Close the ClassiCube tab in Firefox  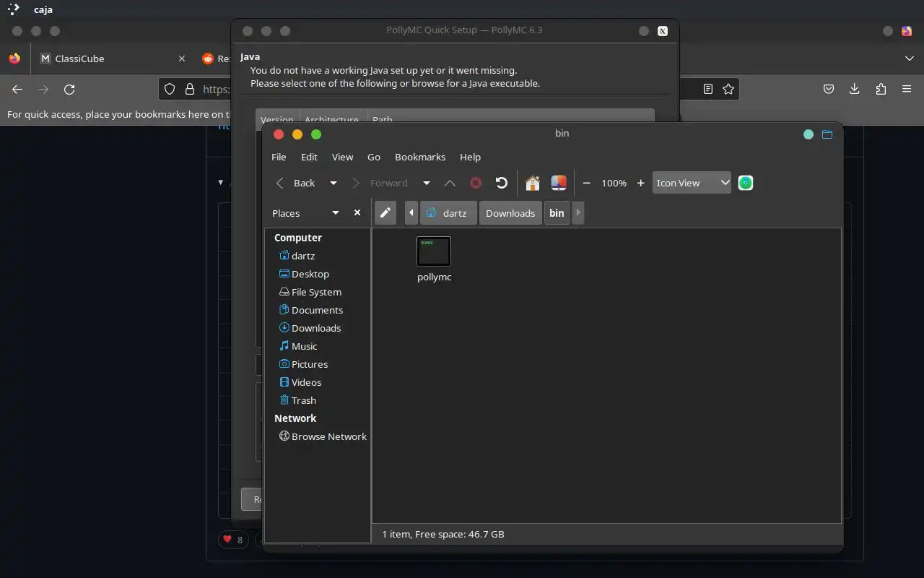pos(182,59)
